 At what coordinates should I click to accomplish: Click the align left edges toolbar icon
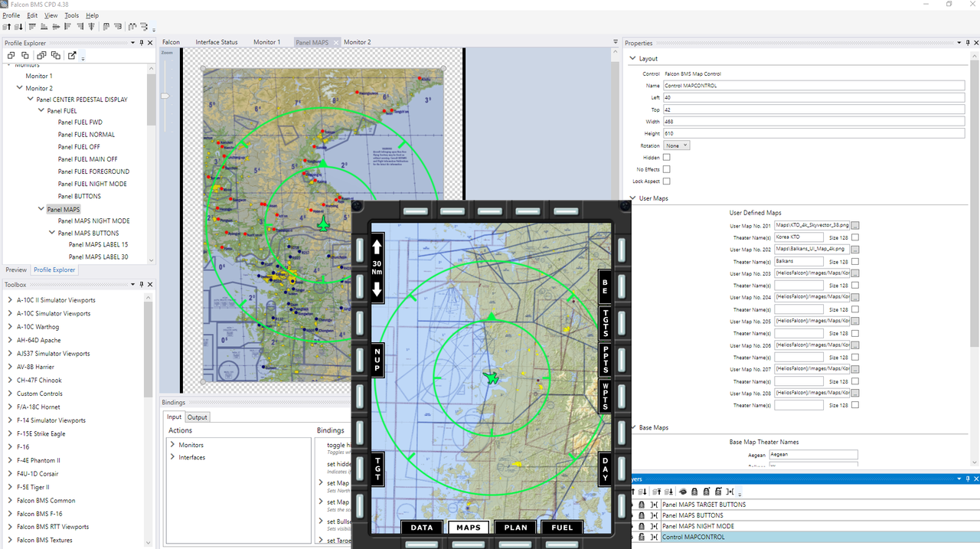point(67,27)
